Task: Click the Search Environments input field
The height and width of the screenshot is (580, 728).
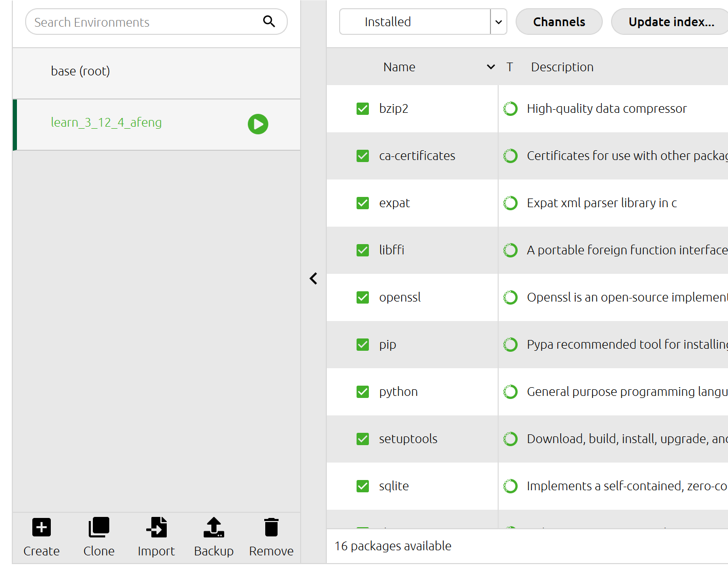Action: tap(144, 22)
